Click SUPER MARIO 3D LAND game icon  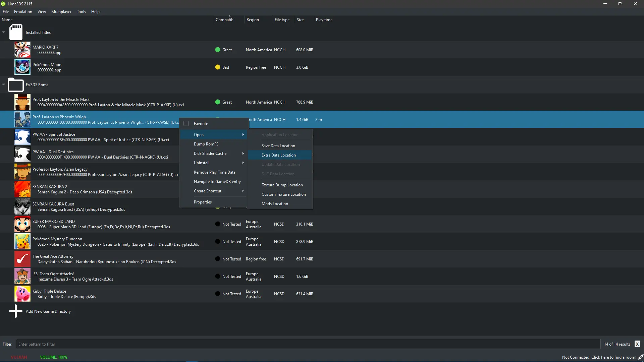click(x=22, y=224)
